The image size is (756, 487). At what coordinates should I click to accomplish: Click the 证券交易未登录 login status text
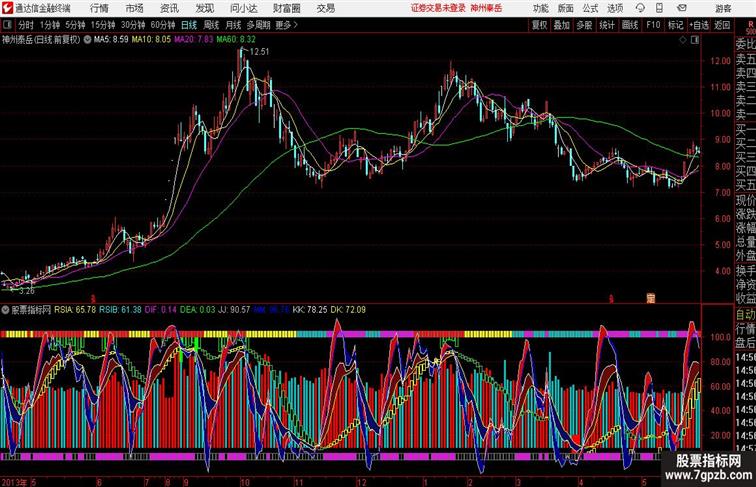coord(438,8)
